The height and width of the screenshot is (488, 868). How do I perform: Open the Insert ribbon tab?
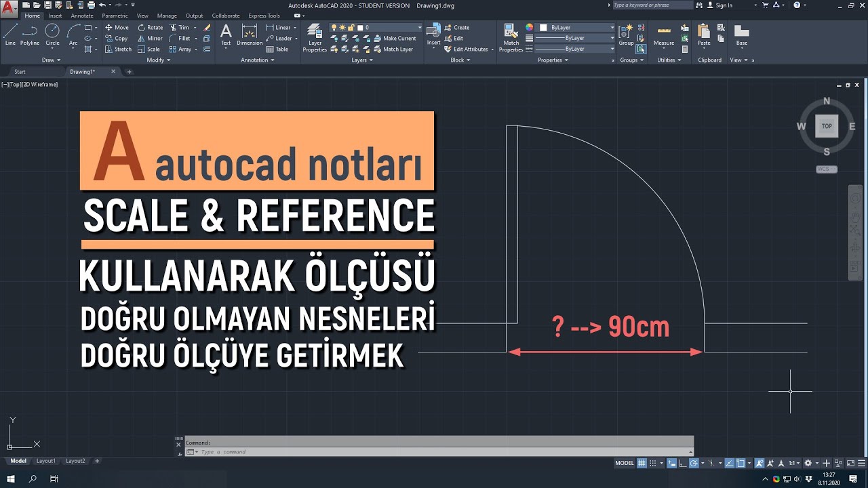pos(55,16)
